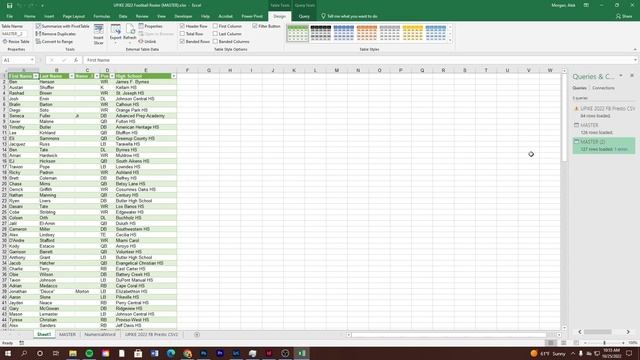Switch to Home ribbon tab
This screenshot has height=360, width=640.
(x=29, y=16)
